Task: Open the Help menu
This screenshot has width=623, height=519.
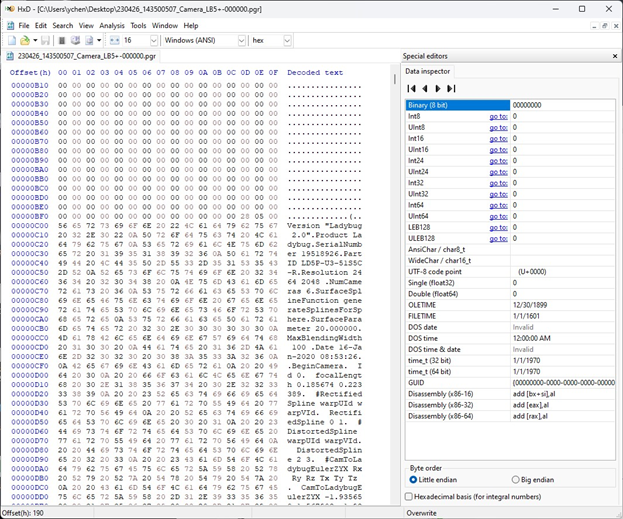Action: tap(191, 26)
